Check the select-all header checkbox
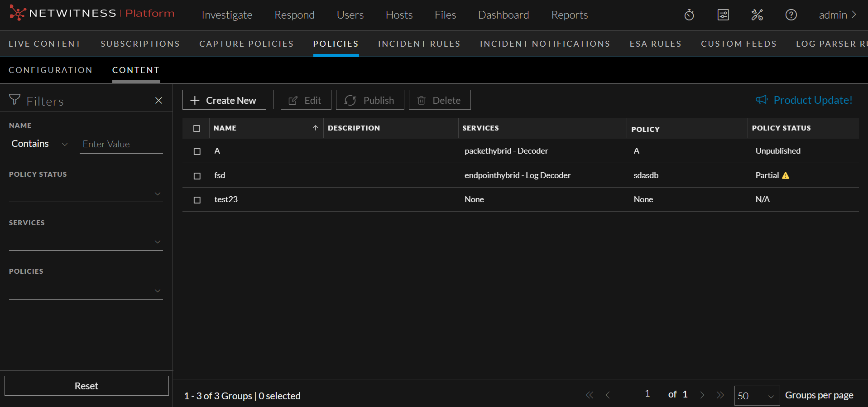868x407 pixels. [x=197, y=129]
